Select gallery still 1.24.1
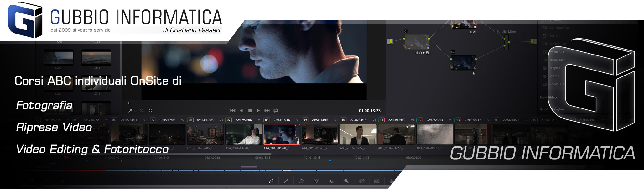Screen dimensions: 644x189 pos(59,58)
